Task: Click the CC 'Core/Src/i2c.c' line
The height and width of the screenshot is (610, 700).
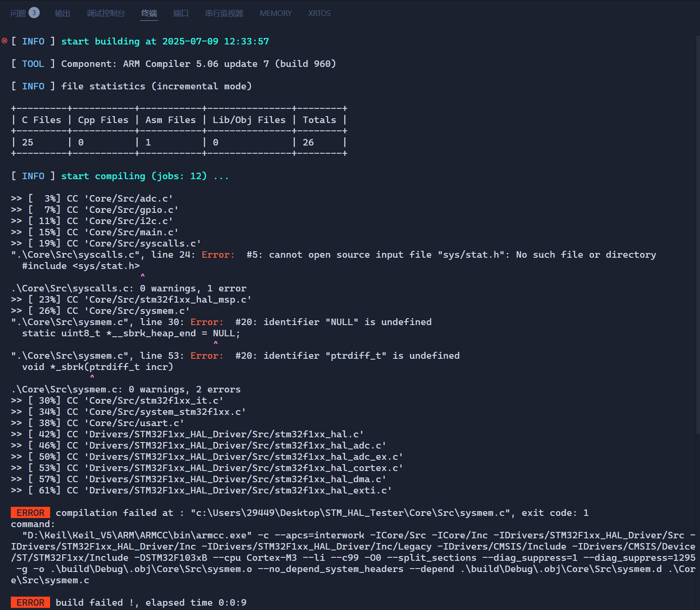Action: [x=92, y=221]
